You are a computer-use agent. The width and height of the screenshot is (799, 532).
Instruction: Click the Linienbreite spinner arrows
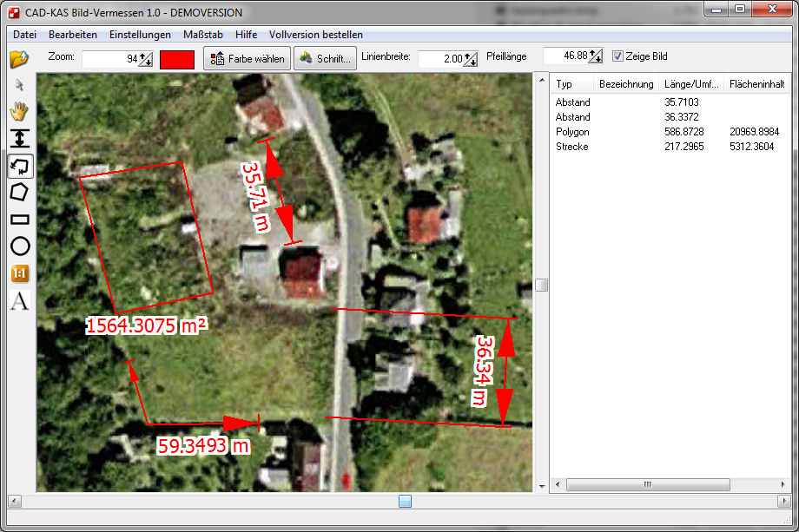tap(470, 59)
